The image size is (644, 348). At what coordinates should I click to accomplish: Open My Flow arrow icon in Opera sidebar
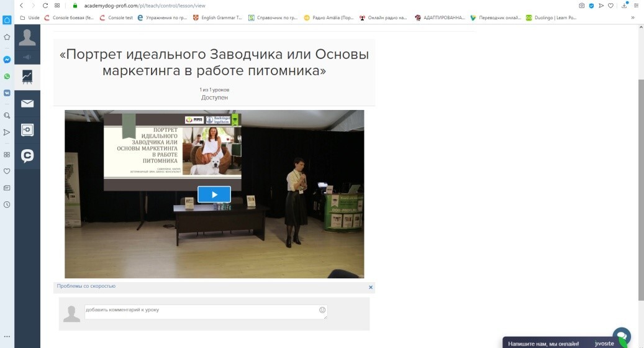pyautogui.click(x=7, y=132)
